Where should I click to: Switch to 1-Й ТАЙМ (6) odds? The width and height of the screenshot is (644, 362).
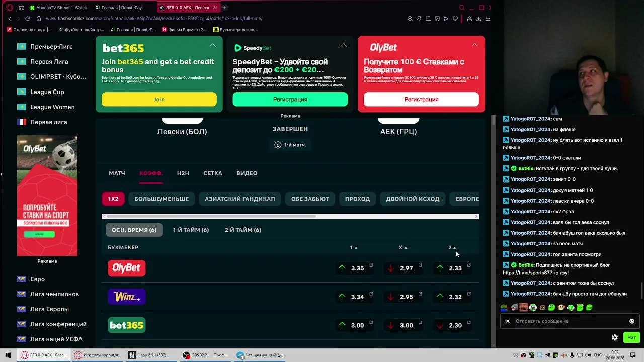191,230
